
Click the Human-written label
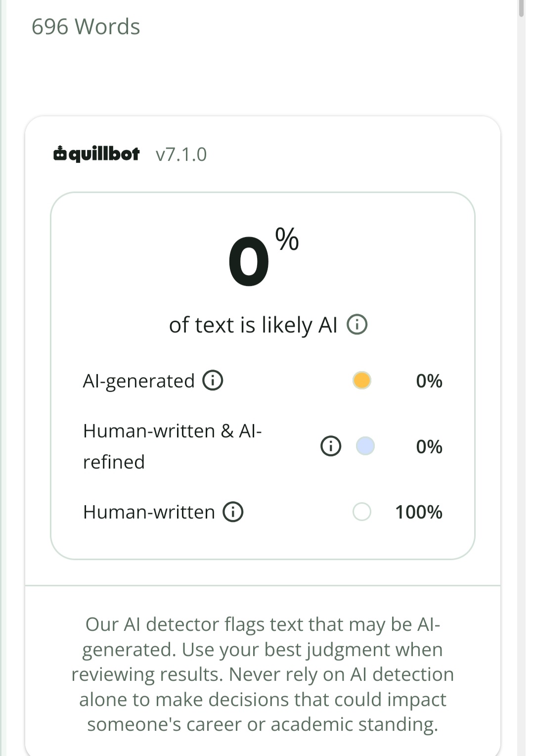149,512
